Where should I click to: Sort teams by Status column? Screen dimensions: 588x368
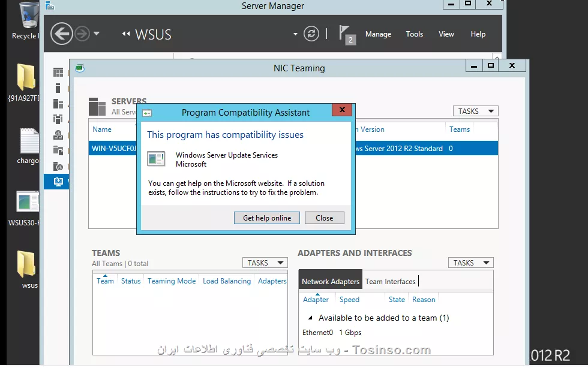click(131, 281)
